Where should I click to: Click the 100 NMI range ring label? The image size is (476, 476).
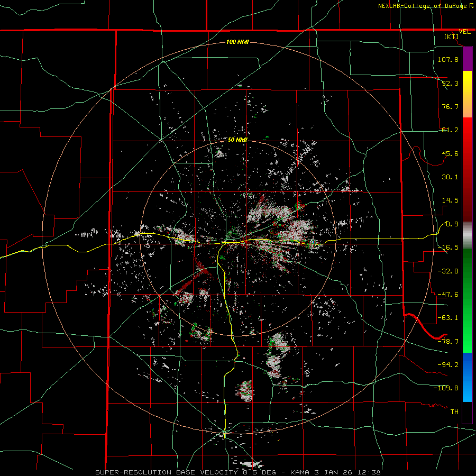pyautogui.click(x=237, y=42)
